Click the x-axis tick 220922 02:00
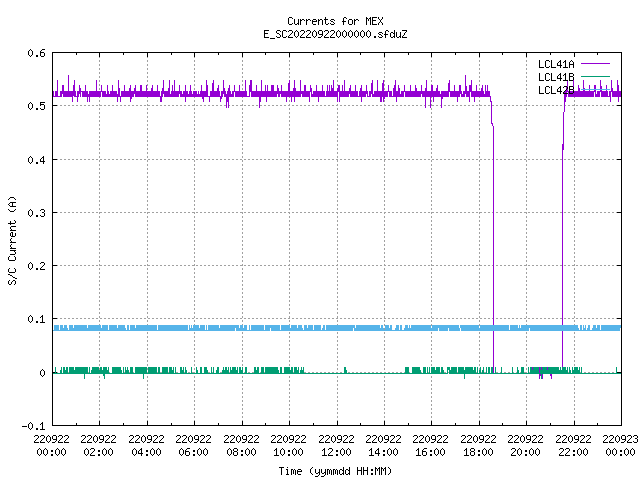The image size is (640, 480). pyautogui.click(x=98, y=445)
